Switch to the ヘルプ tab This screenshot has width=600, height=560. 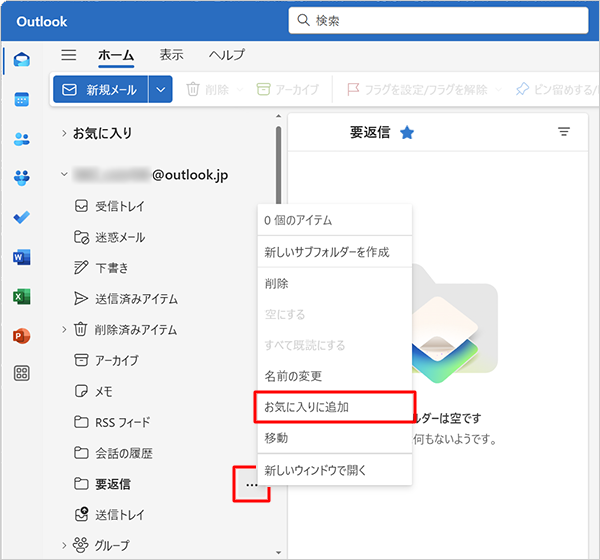tap(227, 55)
